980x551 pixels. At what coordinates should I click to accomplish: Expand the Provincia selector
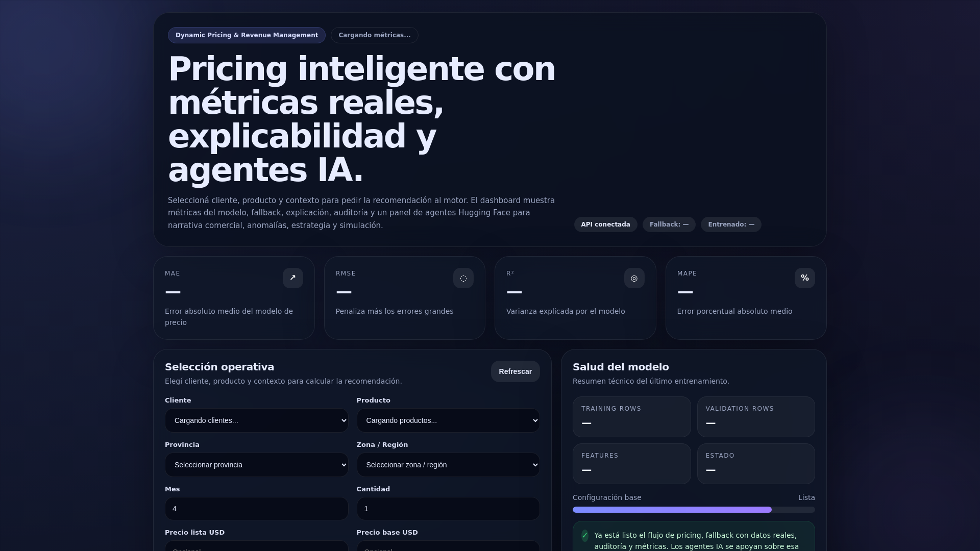(x=256, y=465)
